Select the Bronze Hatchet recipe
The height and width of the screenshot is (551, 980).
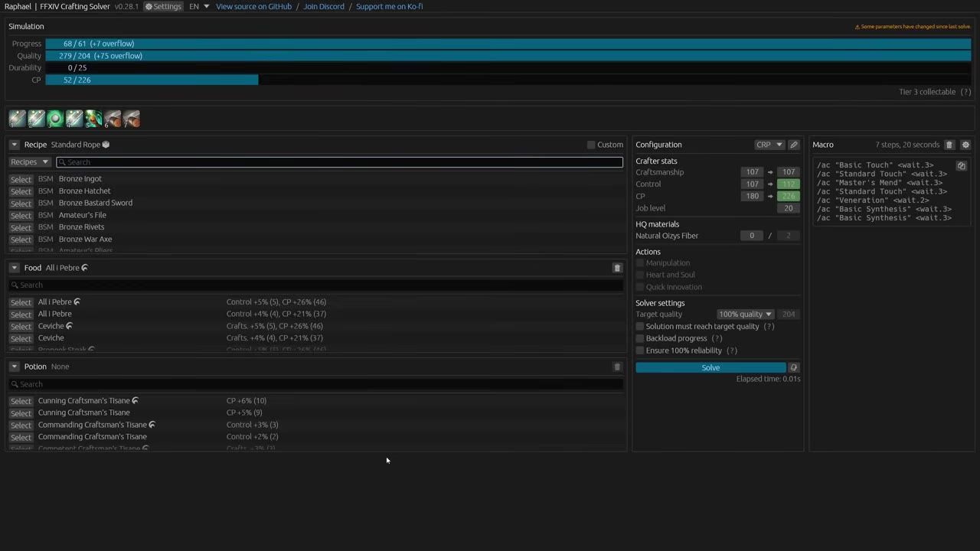point(21,191)
